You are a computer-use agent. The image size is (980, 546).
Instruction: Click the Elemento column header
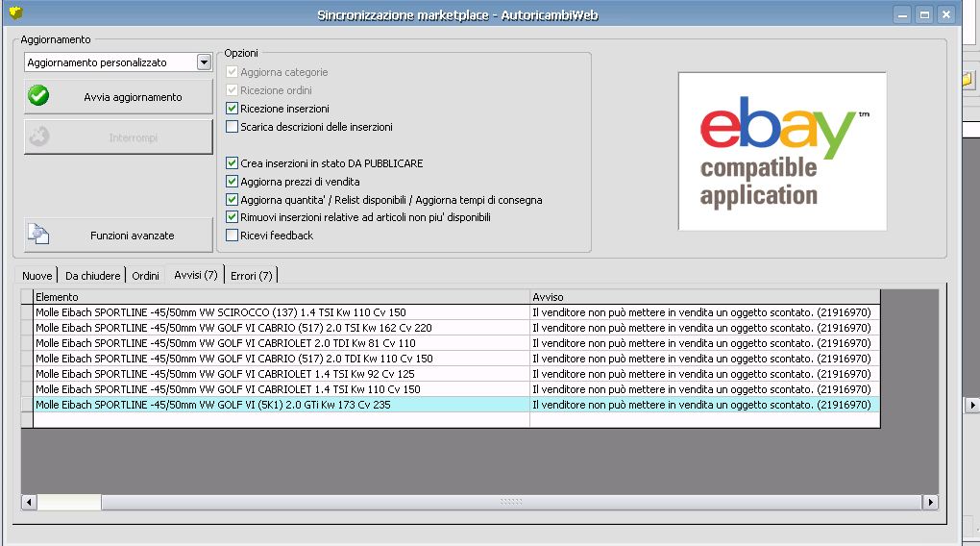[x=282, y=297]
